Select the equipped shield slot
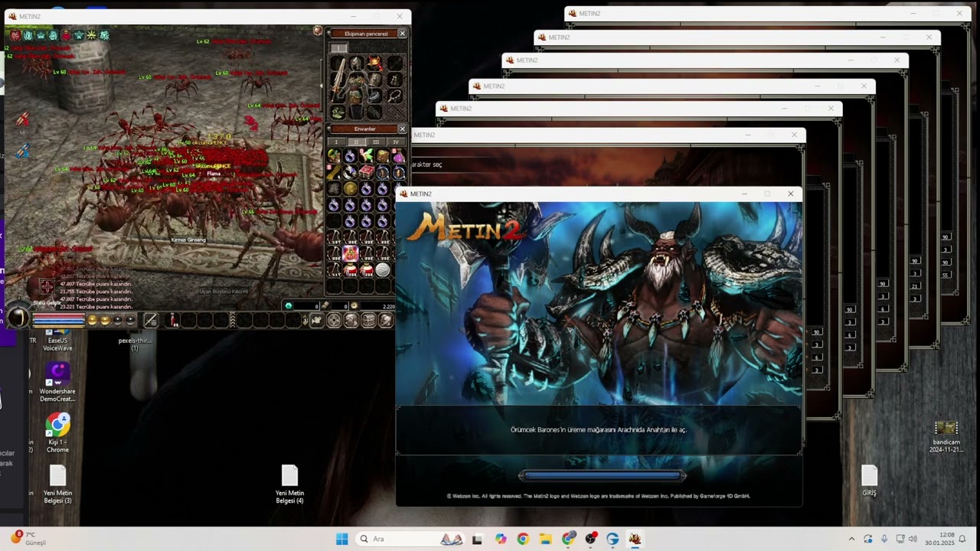This screenshot has width=980, height=551. click(374, 80)
